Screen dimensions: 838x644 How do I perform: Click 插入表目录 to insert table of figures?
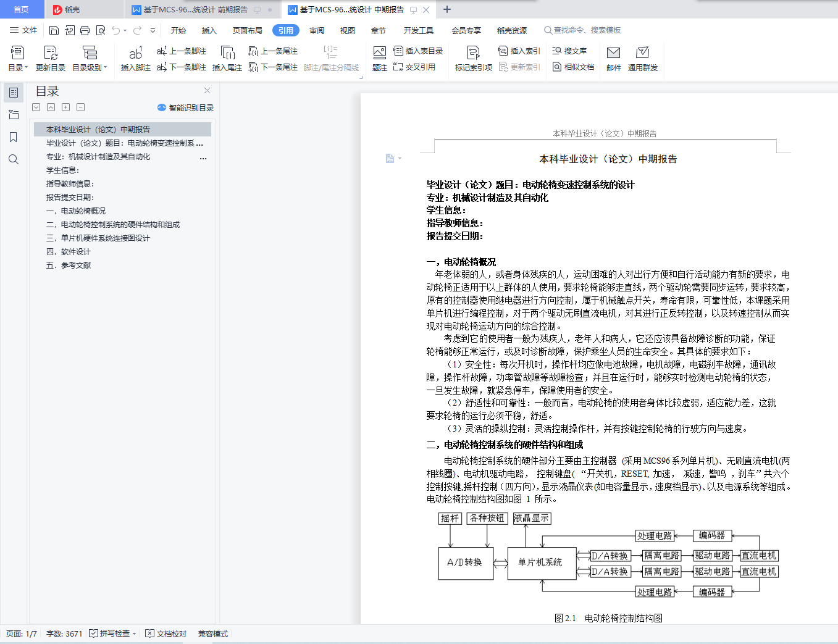click(418, 51)
